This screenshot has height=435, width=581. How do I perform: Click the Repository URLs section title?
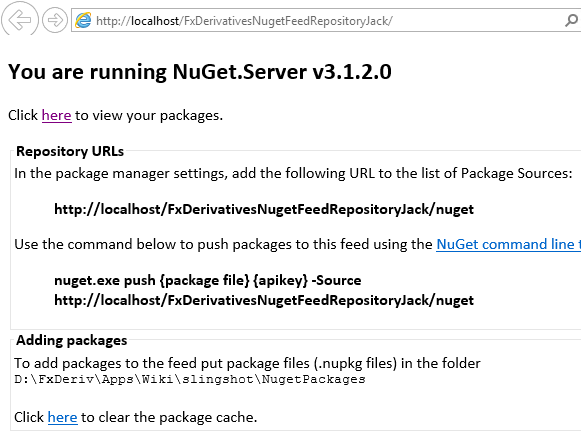[x=70, y=151]
